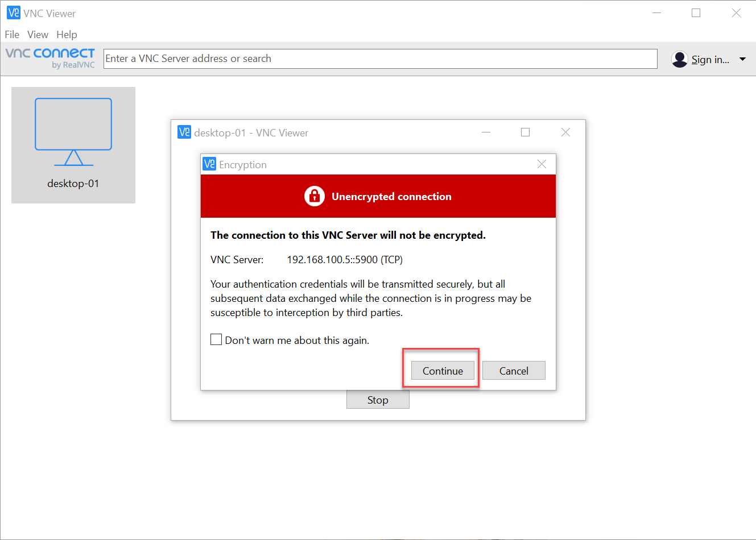Click the Continue button in Encryption dialog

point(443,371)
